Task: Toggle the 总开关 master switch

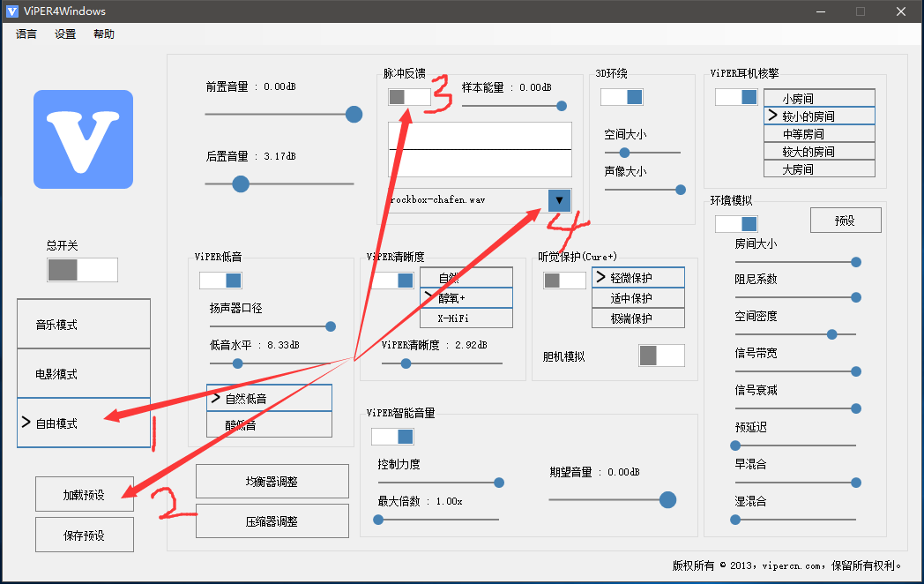Action: 83,270
